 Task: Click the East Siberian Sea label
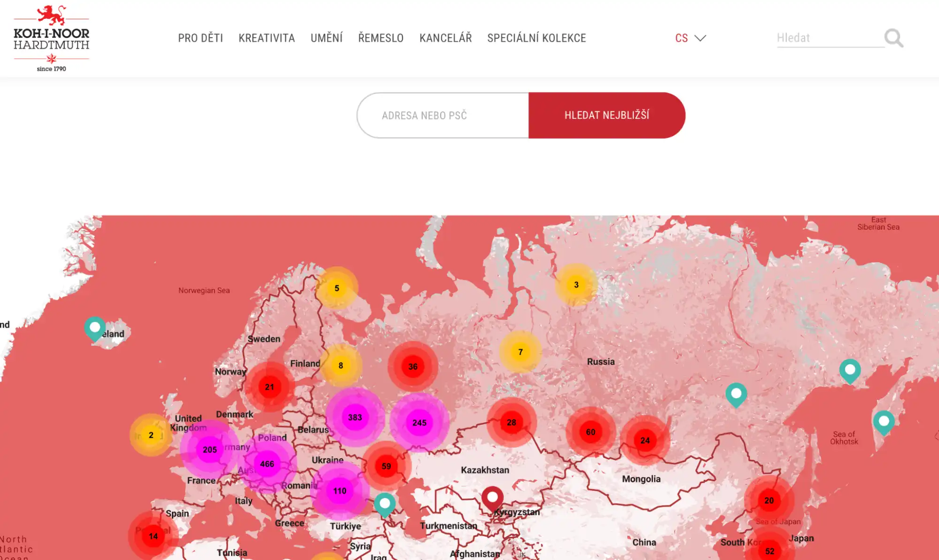pyautogui.click(x=878, y=223)
